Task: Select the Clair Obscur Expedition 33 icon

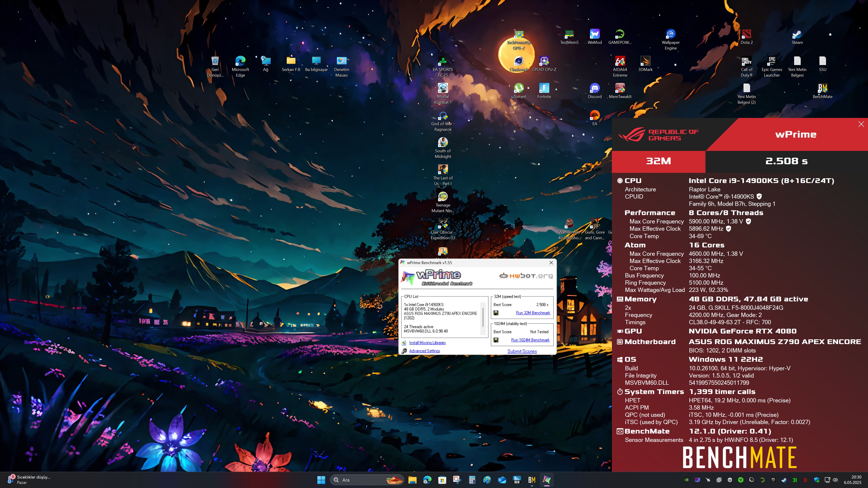Action: click(443, 229)
